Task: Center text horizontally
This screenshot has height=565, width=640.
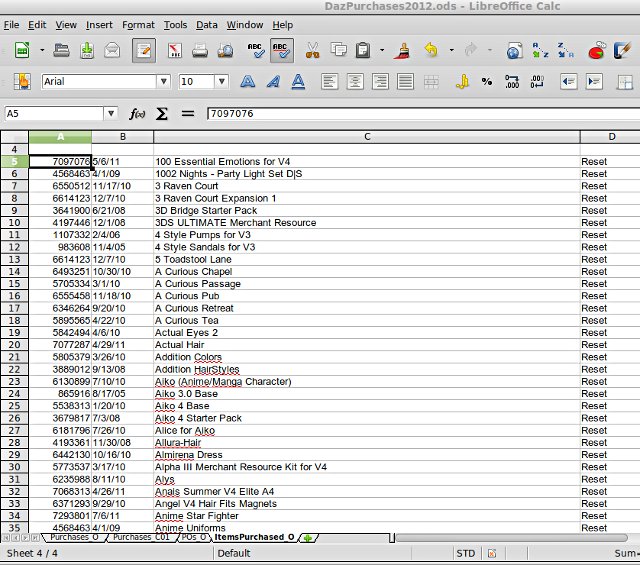Action: point(355,82)
